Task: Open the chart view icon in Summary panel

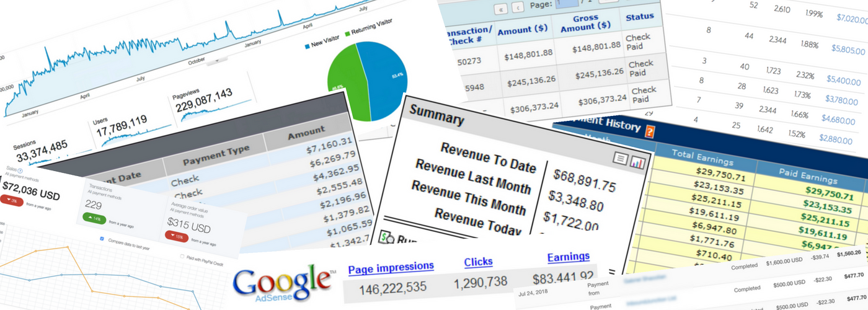Action: (x=639, y=161)
